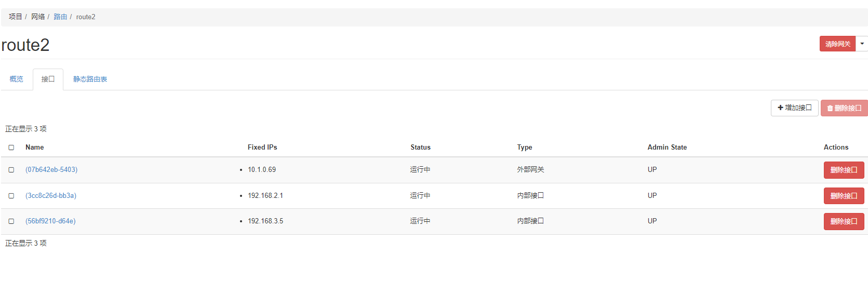Select the 接口 (interfaces) tab
Viewport: 868px width, 307px height.
[x=48, y=79]
